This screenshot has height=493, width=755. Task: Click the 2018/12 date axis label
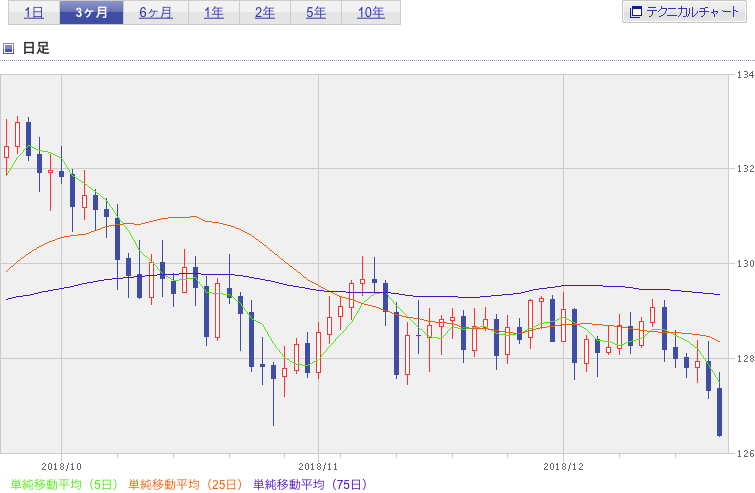point(563,467)
